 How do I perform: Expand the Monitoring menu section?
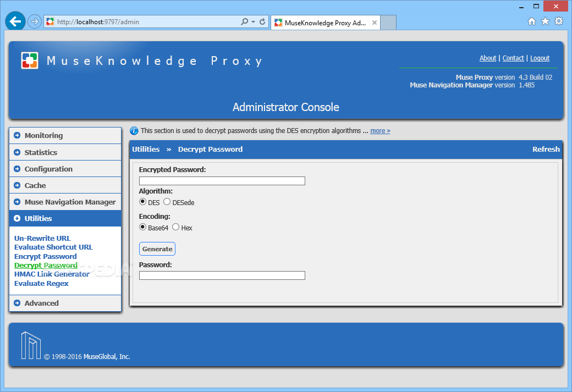tap(65, 135)
